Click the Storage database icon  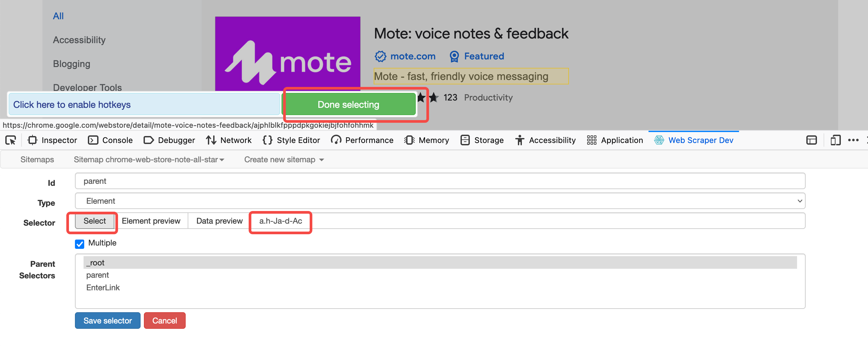click(465, 140)
